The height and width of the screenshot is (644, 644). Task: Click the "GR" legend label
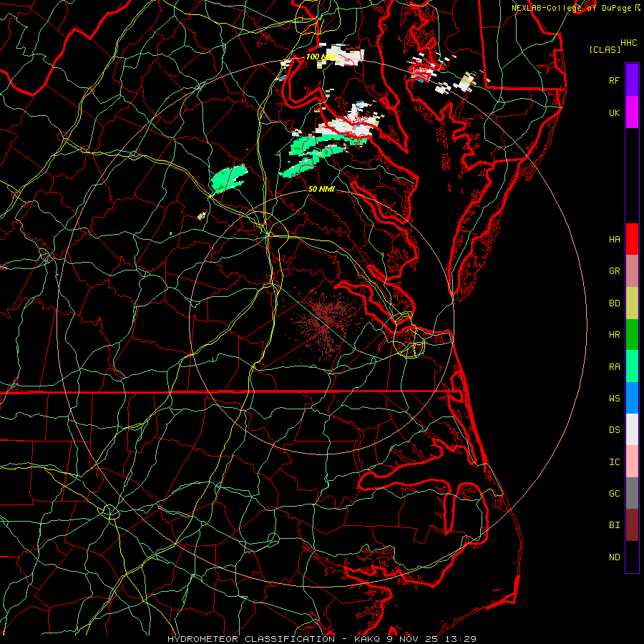(x=614, y=271)
